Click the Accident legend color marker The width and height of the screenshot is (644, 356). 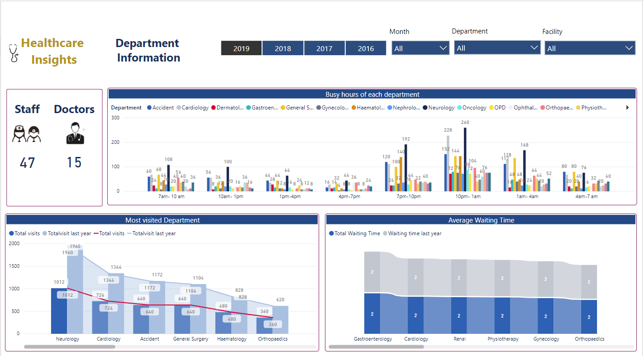click(x=149, y=108)
